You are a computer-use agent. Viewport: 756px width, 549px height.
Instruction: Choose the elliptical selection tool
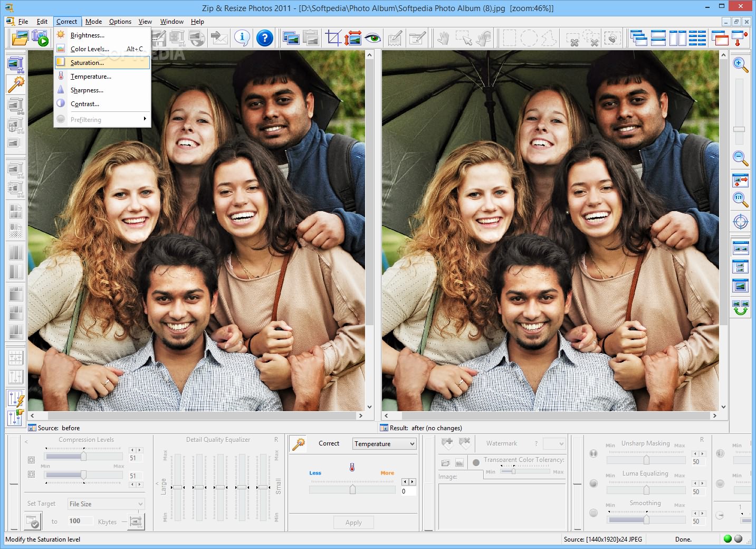(529, 38)
